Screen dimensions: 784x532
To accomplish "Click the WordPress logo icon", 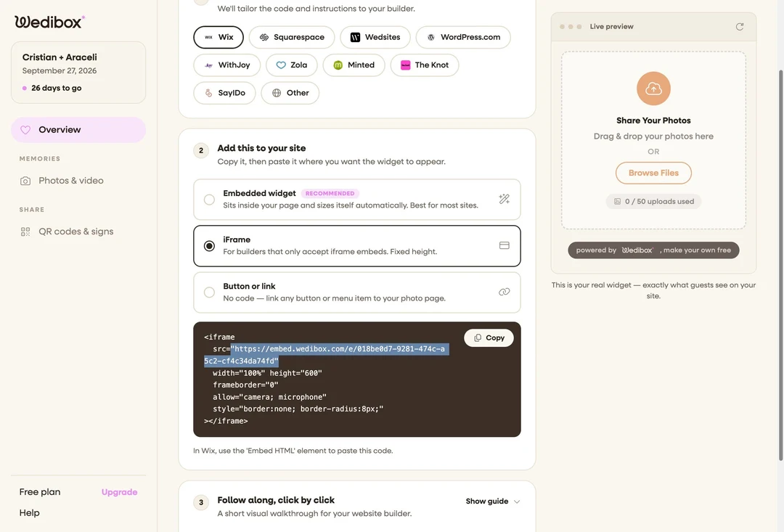I will click(431, 38).
